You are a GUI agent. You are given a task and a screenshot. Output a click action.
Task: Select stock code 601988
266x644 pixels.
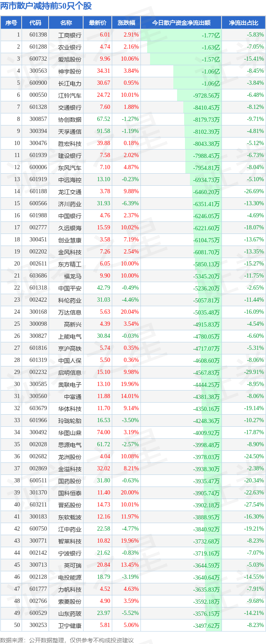point(38,216)
